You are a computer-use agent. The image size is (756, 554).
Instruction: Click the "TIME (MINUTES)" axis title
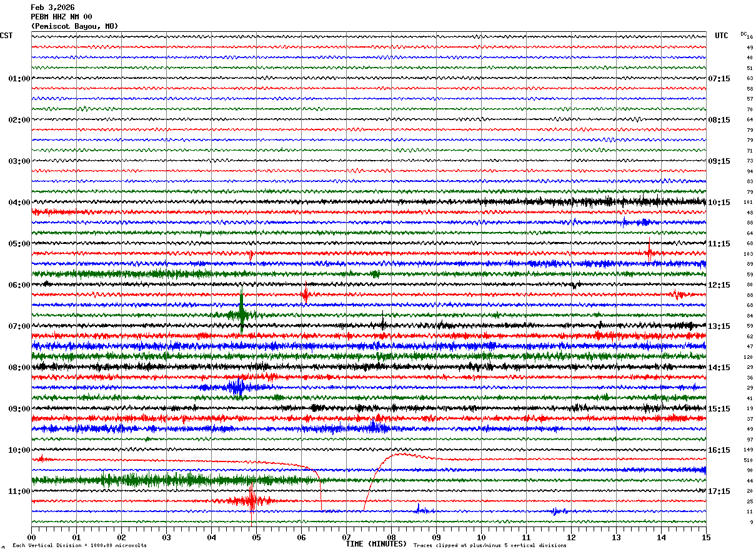(x=377, y=544)
